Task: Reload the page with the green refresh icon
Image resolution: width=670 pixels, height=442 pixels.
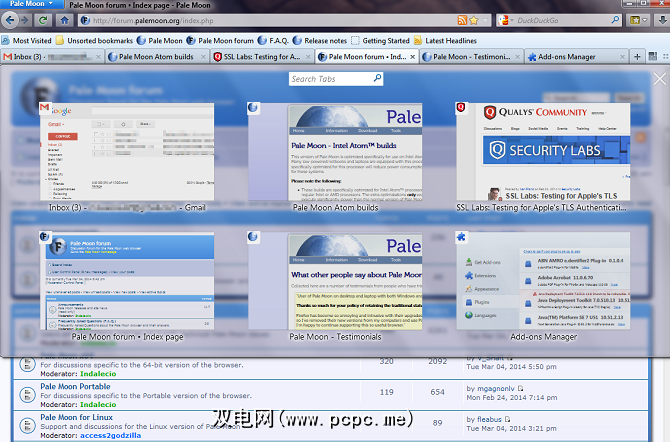Action: pos(43,20)
